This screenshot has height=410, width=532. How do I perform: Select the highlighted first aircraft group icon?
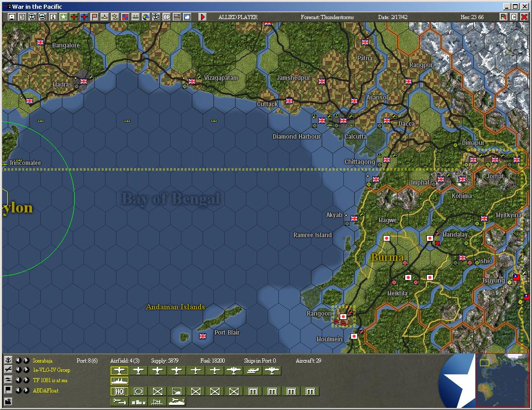[120, 371]
